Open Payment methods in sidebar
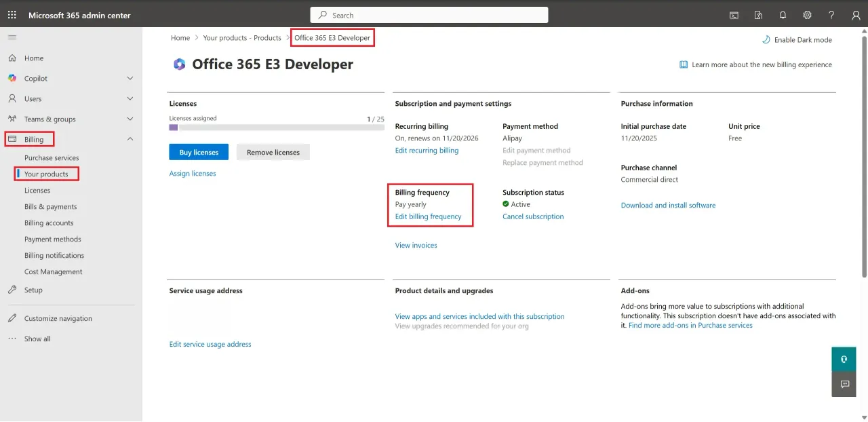 (53, 239)
